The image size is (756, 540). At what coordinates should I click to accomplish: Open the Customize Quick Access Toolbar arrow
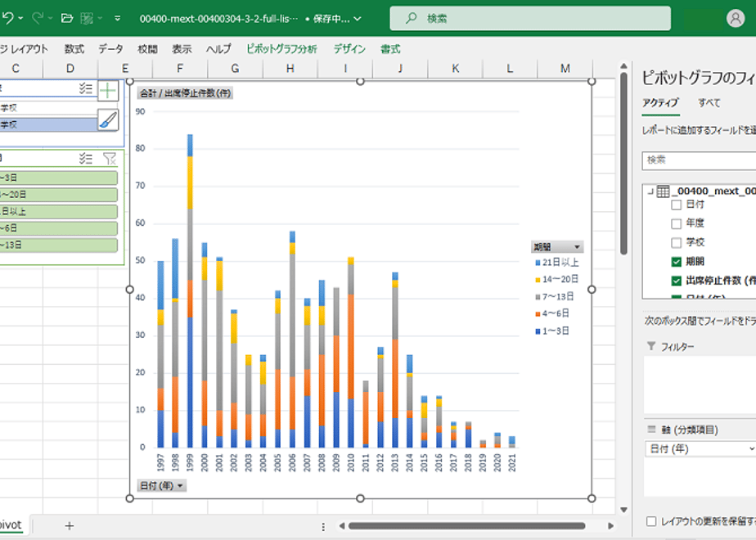(118, 18)
